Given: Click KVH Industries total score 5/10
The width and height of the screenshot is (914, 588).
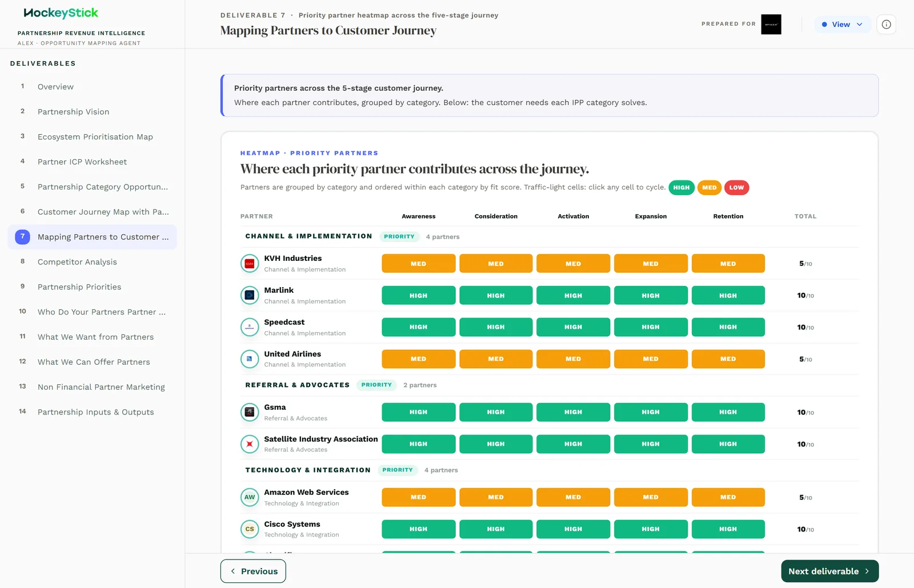Looking at the screenshot, I should (805, 264).
